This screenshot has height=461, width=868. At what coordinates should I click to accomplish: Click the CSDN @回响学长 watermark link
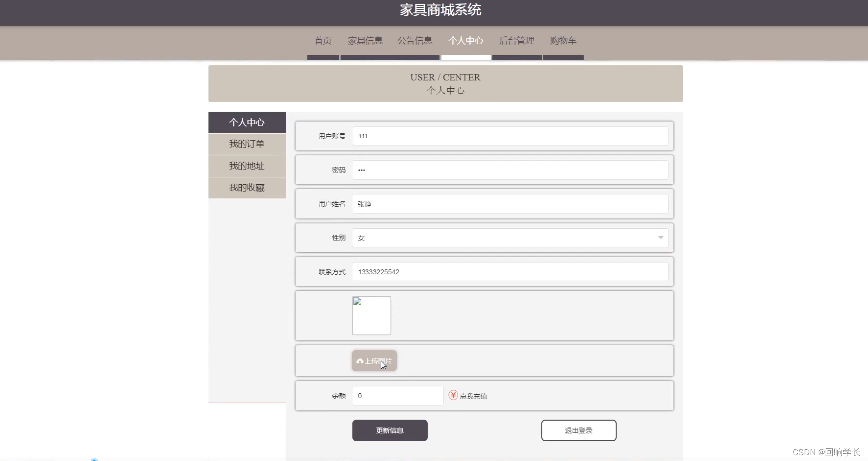coord(825,452)
